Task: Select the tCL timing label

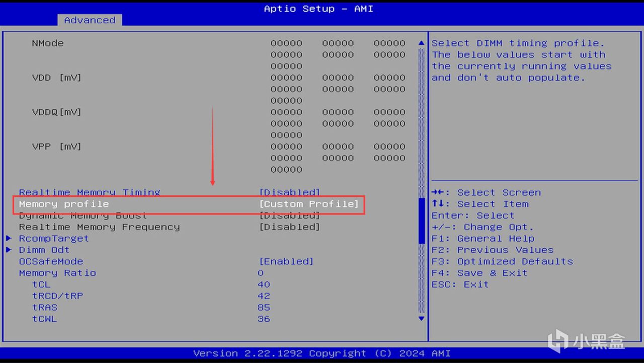Action: point(41,284)
